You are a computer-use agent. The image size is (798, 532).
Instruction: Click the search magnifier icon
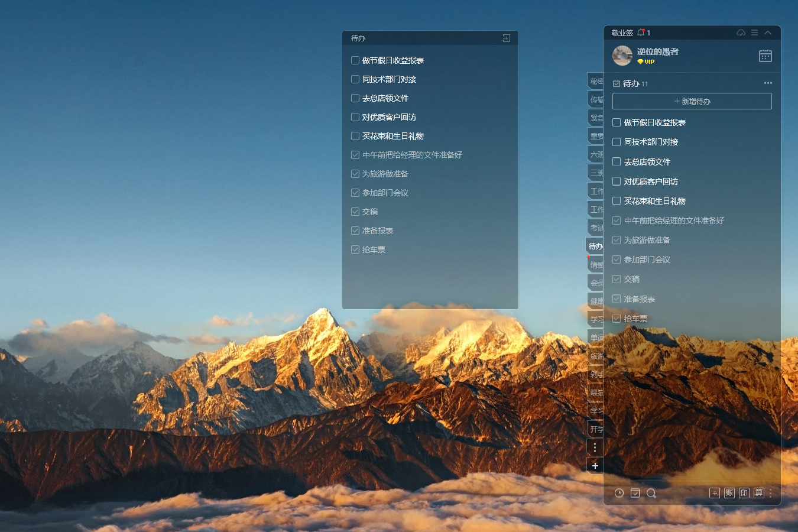tap(651, 493)
